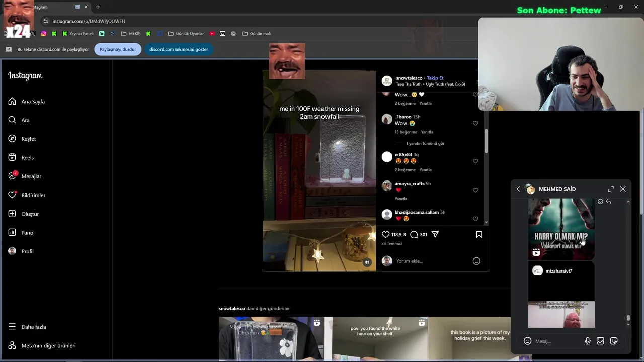Close the MEHMED SAİD chat popup
The image size is (644, 362).
(x=623, y=189)
